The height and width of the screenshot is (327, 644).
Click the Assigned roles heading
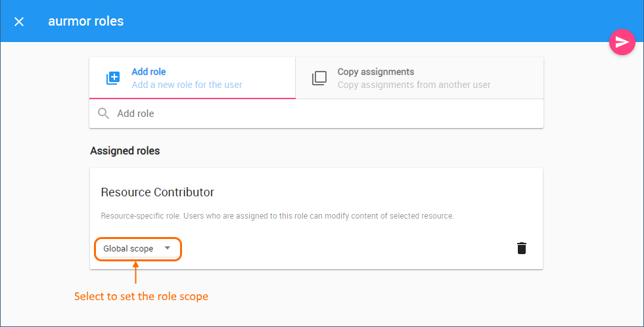(125, 151)
